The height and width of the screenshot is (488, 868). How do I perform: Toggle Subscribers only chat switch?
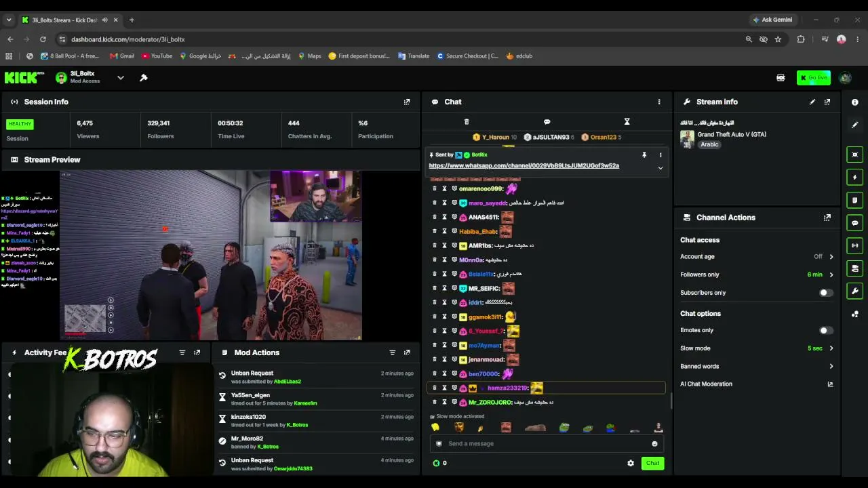coord(825,293)
